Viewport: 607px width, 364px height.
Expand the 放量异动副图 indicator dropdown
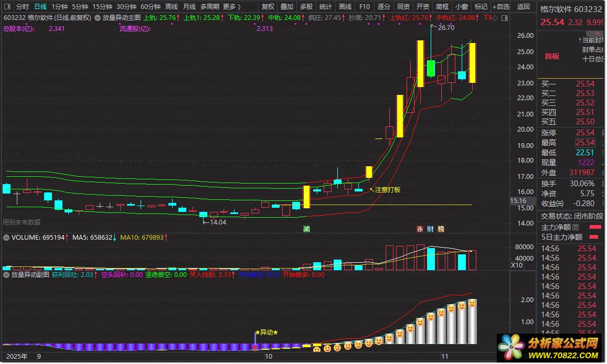pos(6,275)
